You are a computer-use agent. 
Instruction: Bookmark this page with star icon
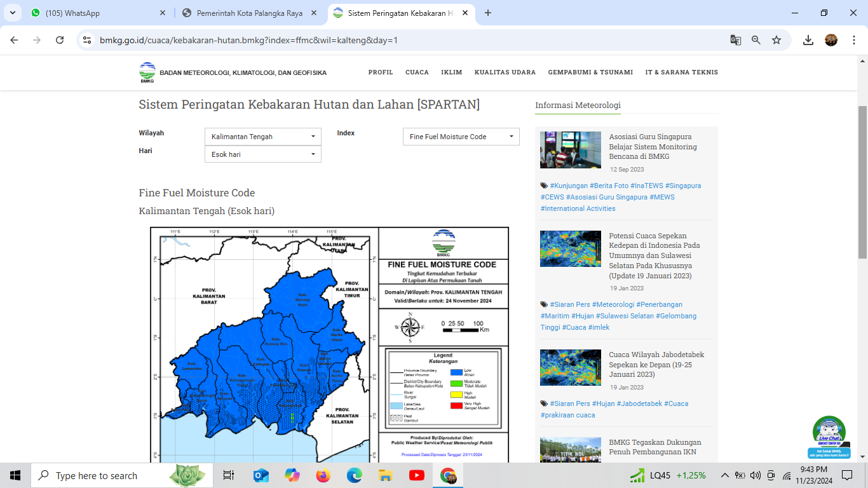coord(776,40)
